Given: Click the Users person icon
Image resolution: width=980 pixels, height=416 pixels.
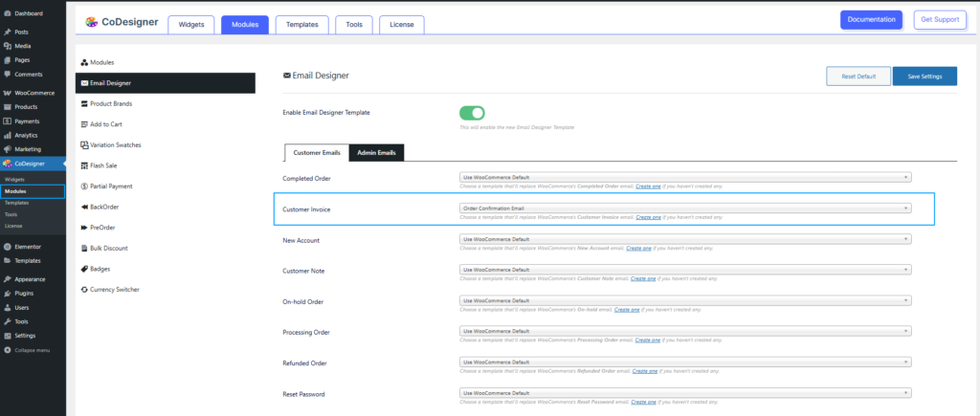Looking at the screenshot, I should (x=7, y=307).
